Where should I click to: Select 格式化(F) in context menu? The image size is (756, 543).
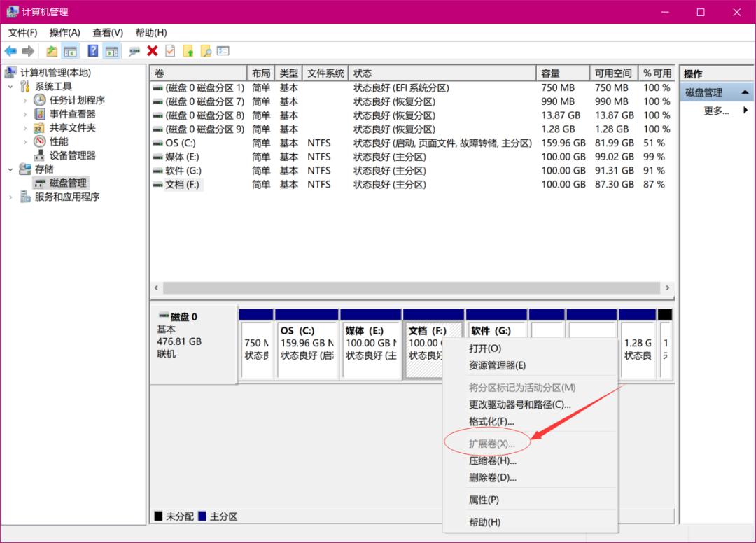491,422
